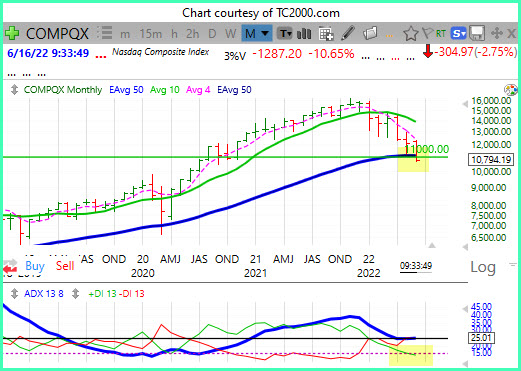This screenshot has height=371, width=521.
Task: Open the blue 'S' share dropdown
Action: pos(458,33)
